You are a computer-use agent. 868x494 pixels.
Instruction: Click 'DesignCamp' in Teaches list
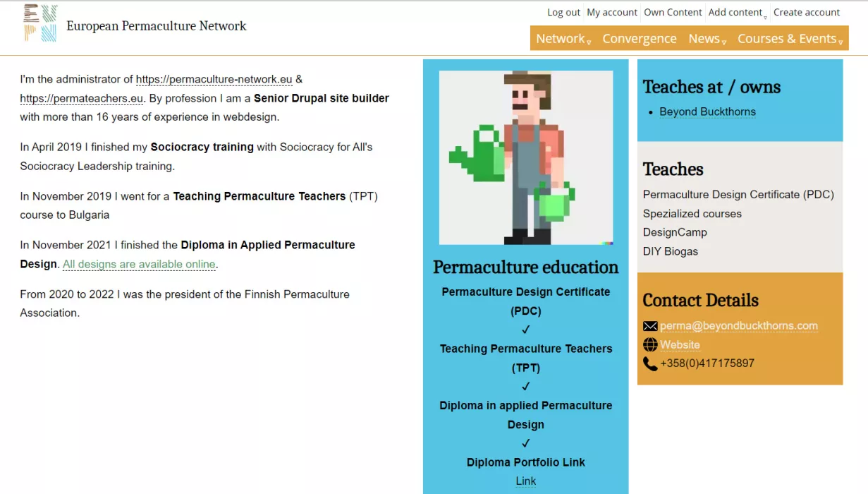(x=675, y=232)
